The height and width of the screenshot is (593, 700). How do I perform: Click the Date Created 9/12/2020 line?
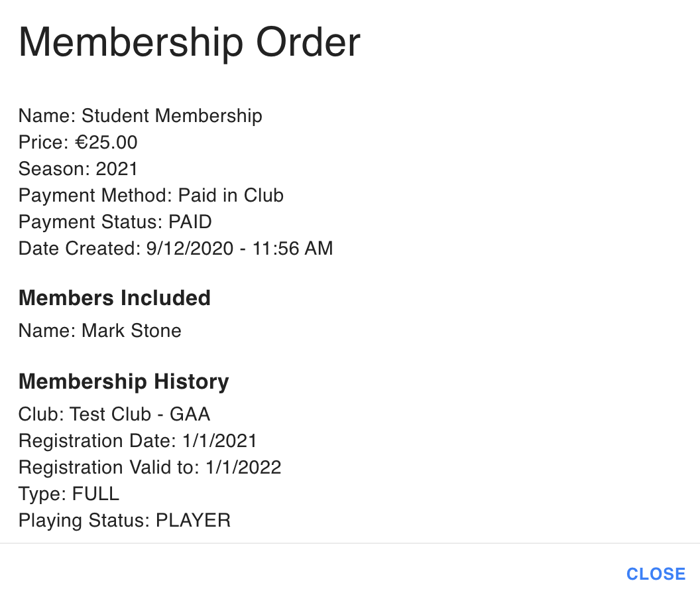pyautogui.click(x=176, y=249)
